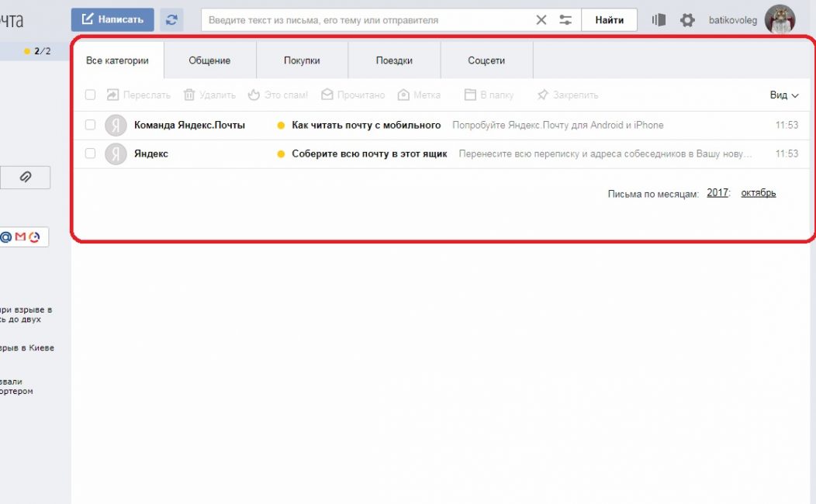Toggle unread dot on Как читать почту email

tap(281, 126)
